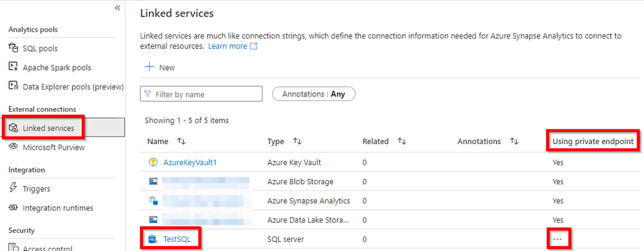This screenshot has width=644, height=251.
Task: Click Integration runtimes icon
Action: click(x=14, y=208)
